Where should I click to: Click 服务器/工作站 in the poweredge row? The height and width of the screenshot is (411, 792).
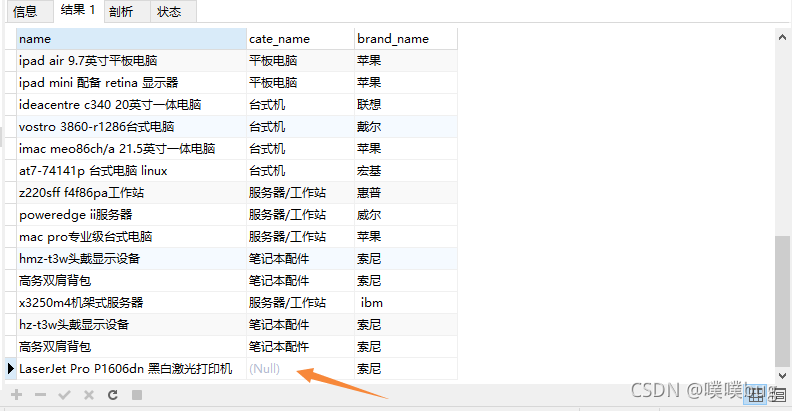tap(301, 215)
